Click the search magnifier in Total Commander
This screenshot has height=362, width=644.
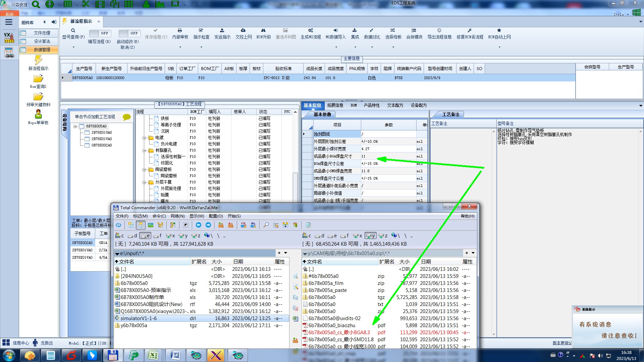click(x=266, y=225)
